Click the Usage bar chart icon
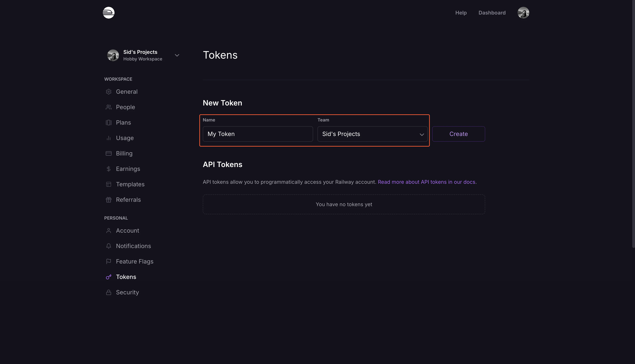This screenshot has height=364, width=635. tap(108, 138)
